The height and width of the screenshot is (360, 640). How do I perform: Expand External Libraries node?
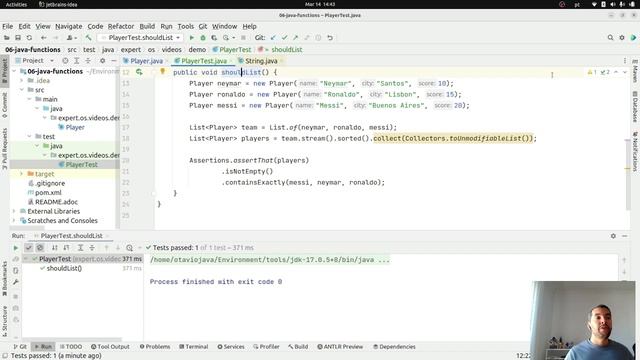[14, 211]
